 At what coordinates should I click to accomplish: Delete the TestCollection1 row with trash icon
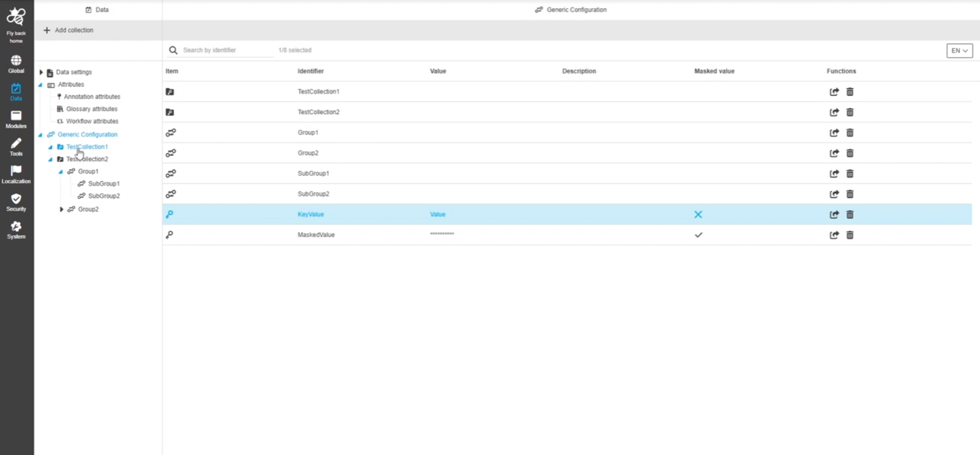[x=850, y=92]
